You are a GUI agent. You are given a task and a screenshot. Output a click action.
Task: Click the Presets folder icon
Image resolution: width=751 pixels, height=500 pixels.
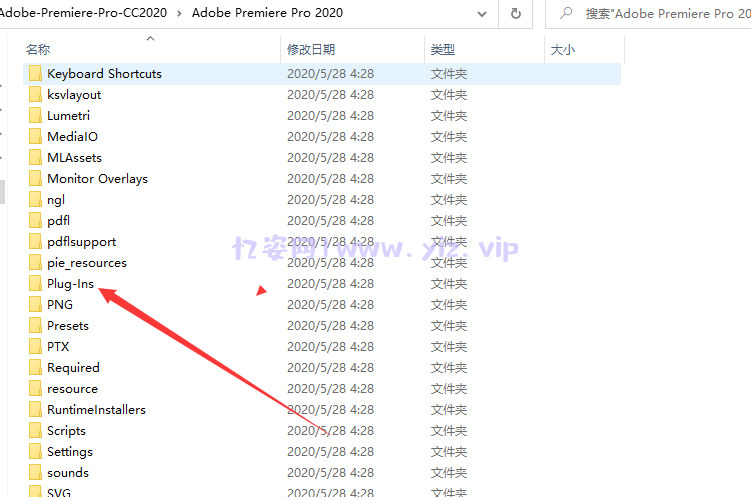[35, 326]
